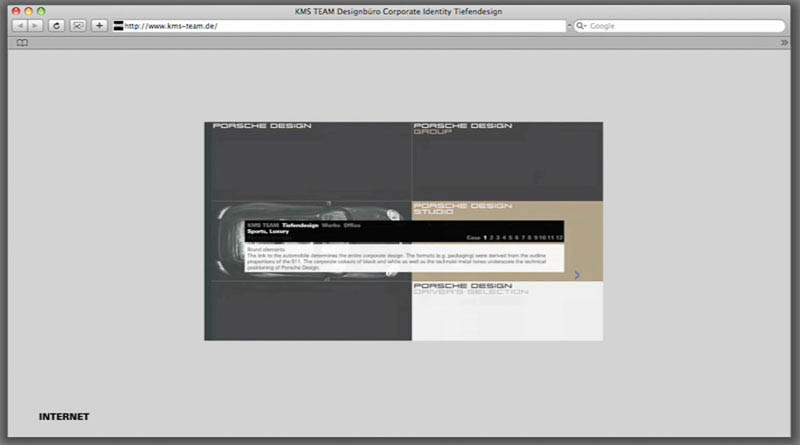Open the address bar history dropdown arrow
Viewport: 800px width, 445px height.
coord(569,26)
